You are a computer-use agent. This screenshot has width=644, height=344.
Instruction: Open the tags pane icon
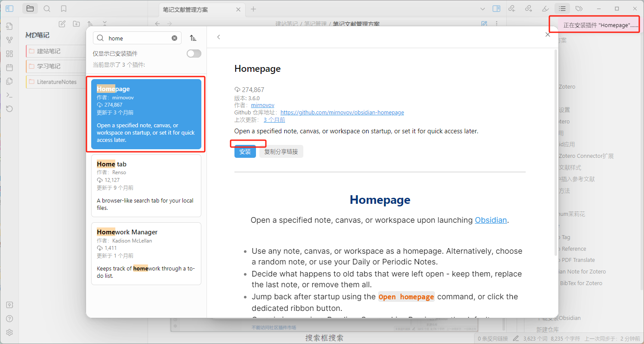579,8
